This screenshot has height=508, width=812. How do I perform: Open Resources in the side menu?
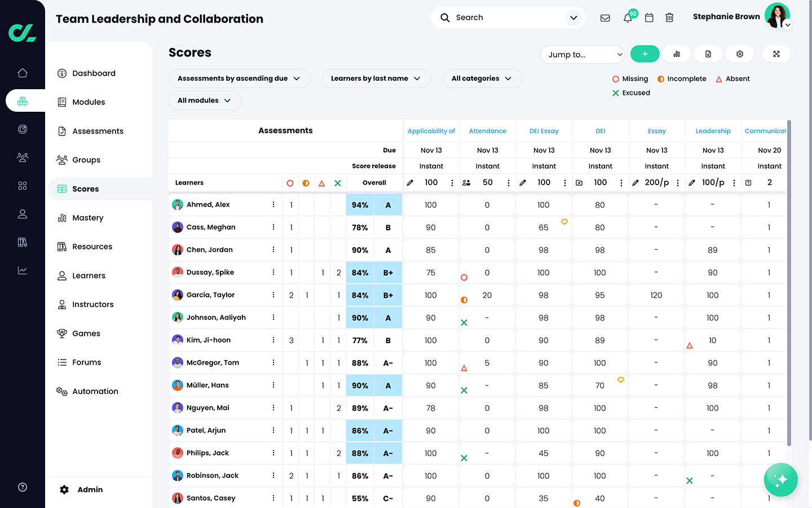[x=92, y=247]
